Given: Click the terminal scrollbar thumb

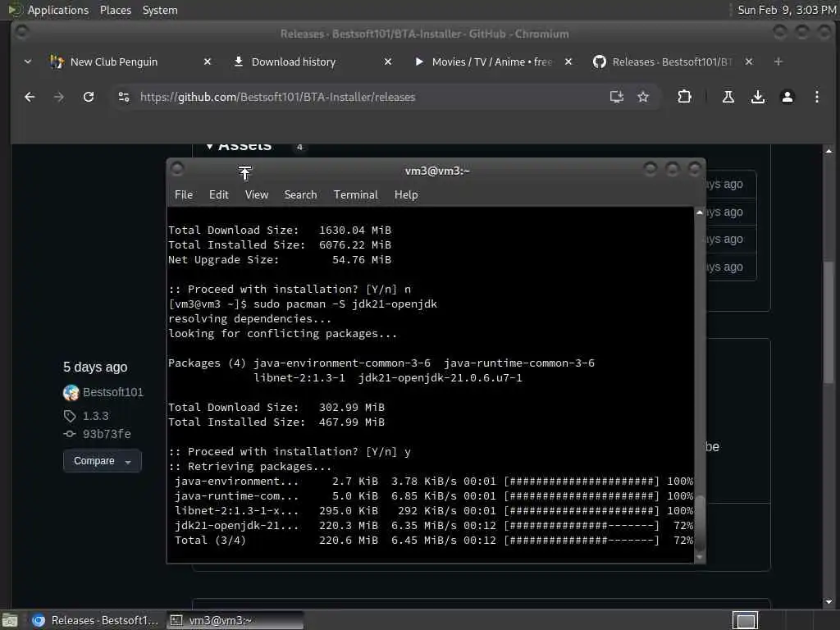Looking at the screenshot, I should [699, 521].
